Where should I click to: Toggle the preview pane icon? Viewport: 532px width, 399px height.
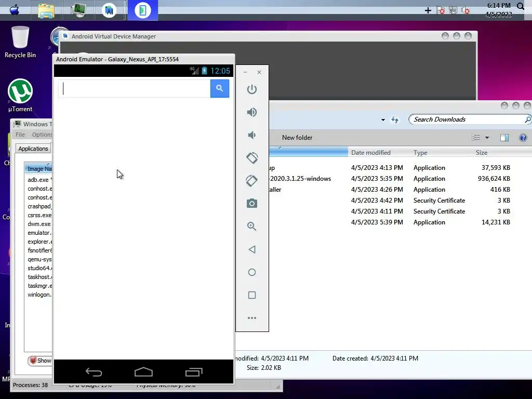[504, 137]
